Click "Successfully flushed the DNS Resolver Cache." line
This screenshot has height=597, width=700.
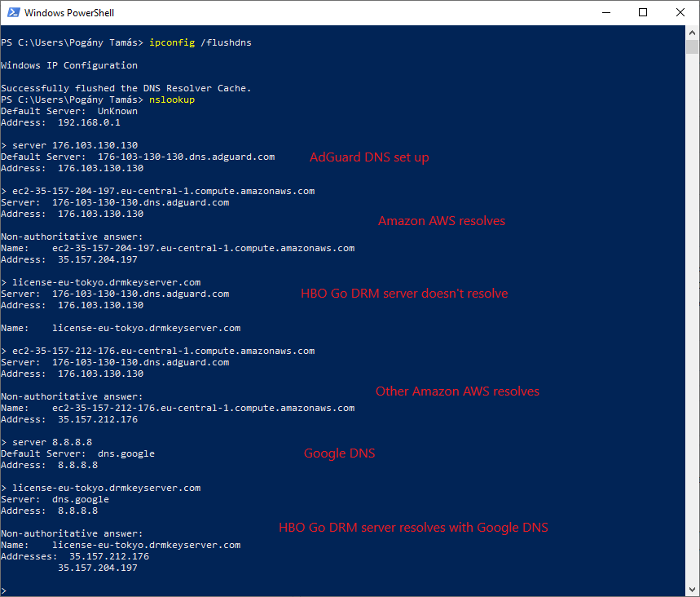(x=126, y=88)
